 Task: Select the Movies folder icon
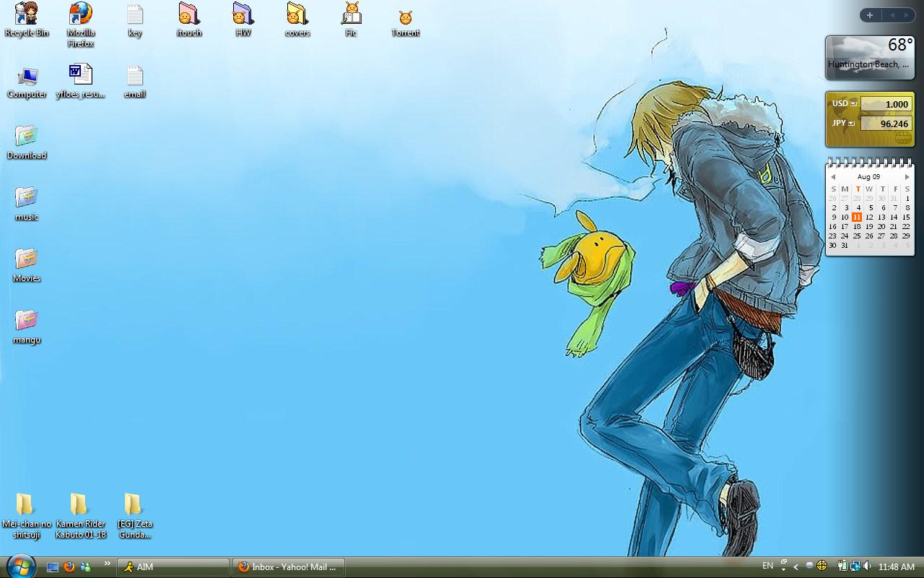pyautogui.click(x=27, y=265)
